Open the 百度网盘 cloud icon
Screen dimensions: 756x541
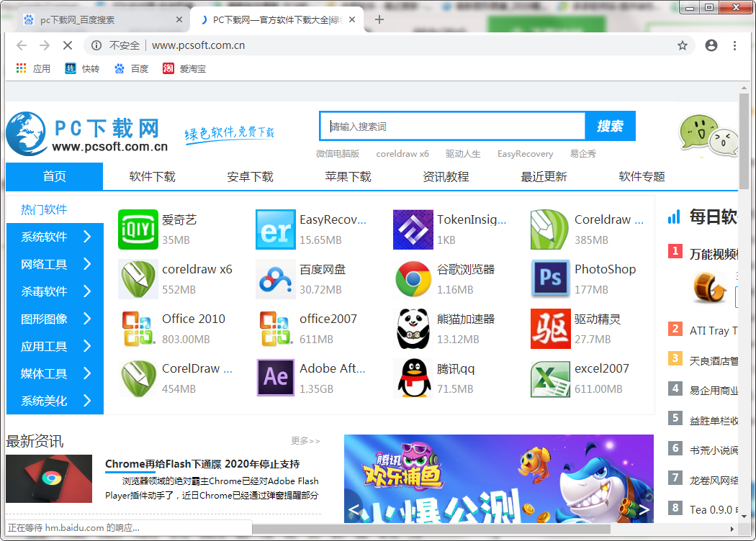click(275, 279)
